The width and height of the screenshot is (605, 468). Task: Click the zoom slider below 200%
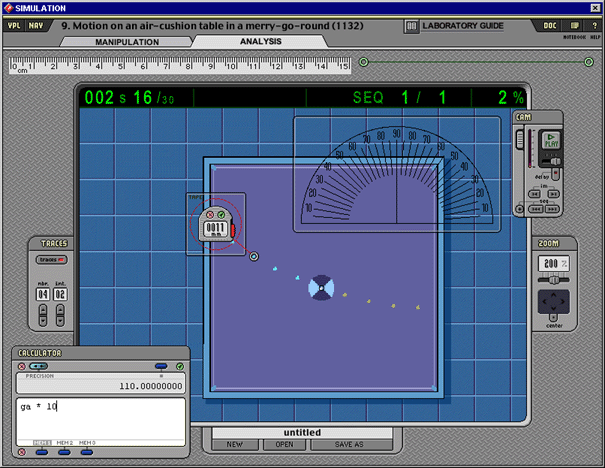(555, 280)
